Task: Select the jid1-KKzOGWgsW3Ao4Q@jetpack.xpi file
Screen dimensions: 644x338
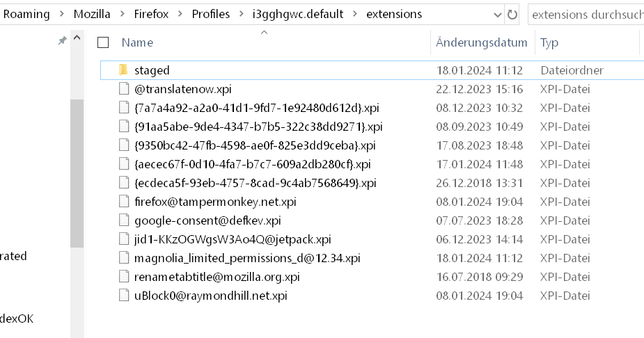Action: point(233,239)
